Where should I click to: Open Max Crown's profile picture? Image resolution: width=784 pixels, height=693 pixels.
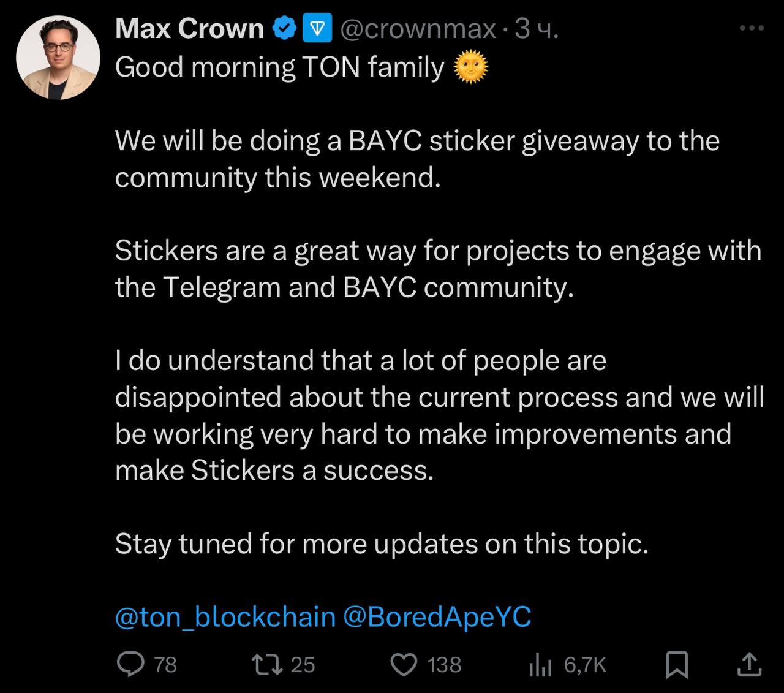click(58, 58)
